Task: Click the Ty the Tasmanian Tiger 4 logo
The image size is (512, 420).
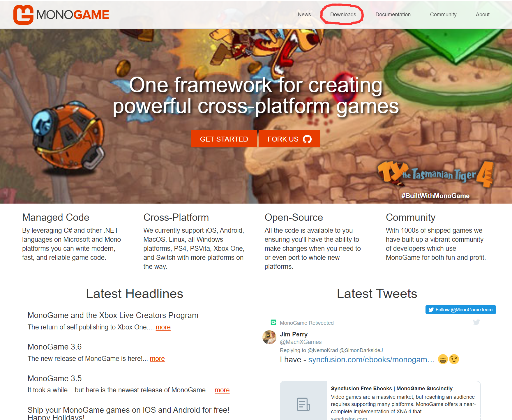Action: pyautogui.click(x=435, y=174)
